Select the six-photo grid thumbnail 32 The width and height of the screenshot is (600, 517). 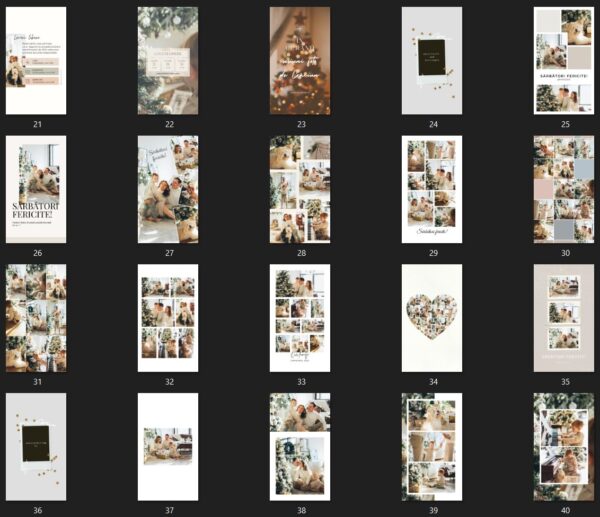[x=168, y=318]
